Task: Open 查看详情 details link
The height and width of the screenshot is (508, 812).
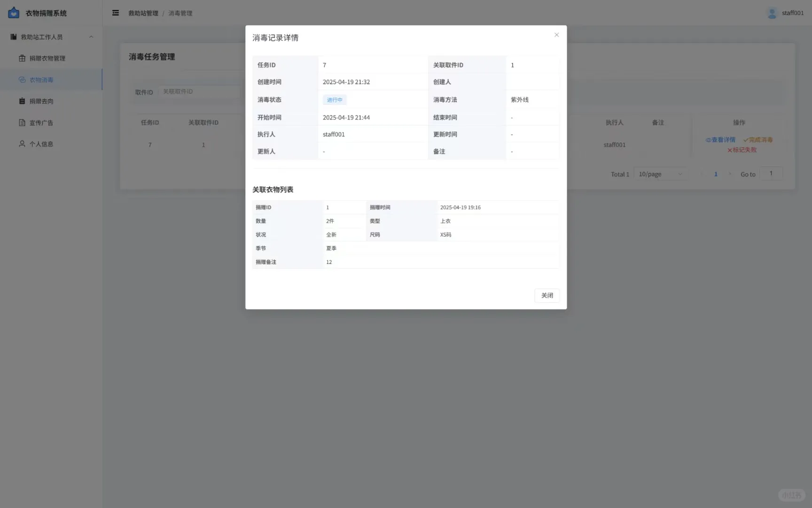Action: tap(720, 139)
